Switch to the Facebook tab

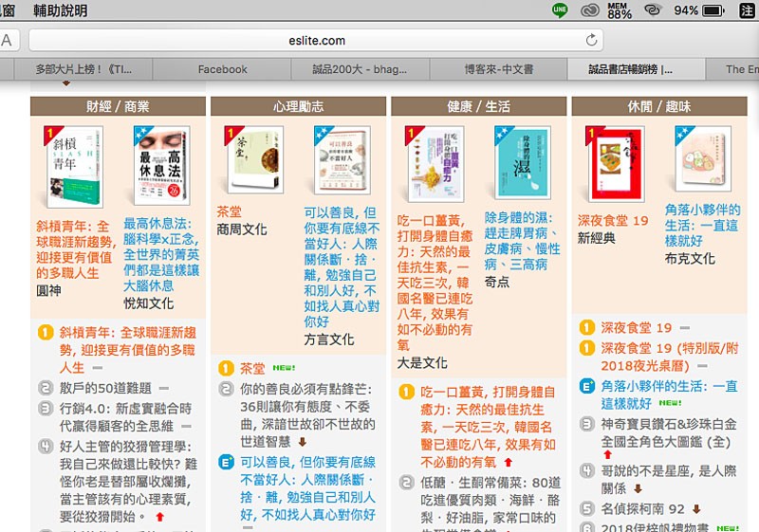pos(222,69)
